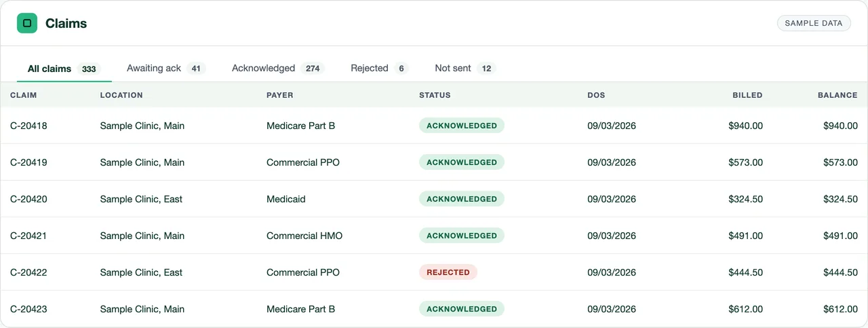
Task: Click the Medicaid payer cell
Action: 286,199
